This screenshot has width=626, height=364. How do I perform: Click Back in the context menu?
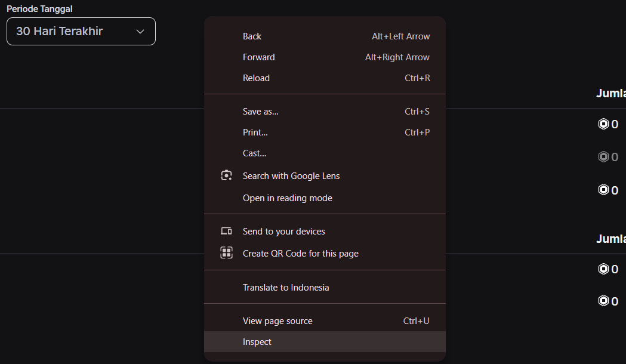252,36
